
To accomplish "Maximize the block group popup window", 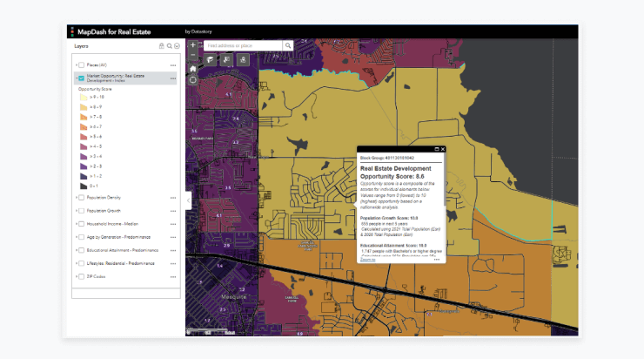I will (x=437, y=150).
